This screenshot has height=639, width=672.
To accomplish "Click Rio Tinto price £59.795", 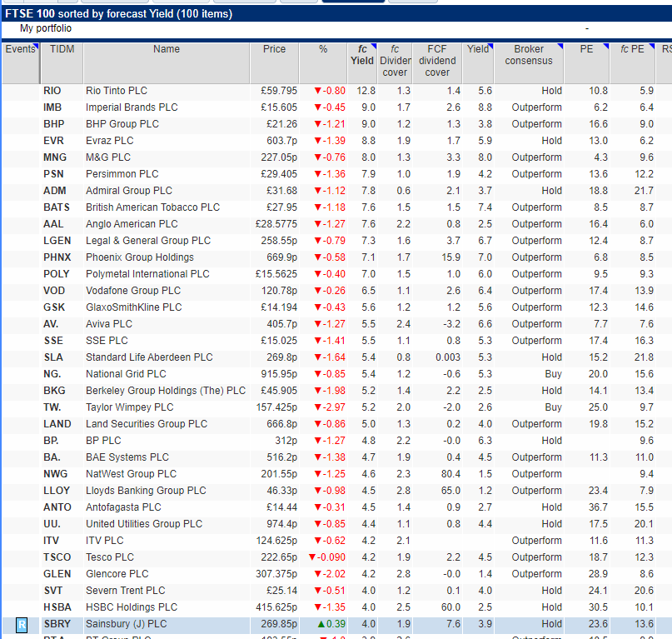I will pos(279,91).
